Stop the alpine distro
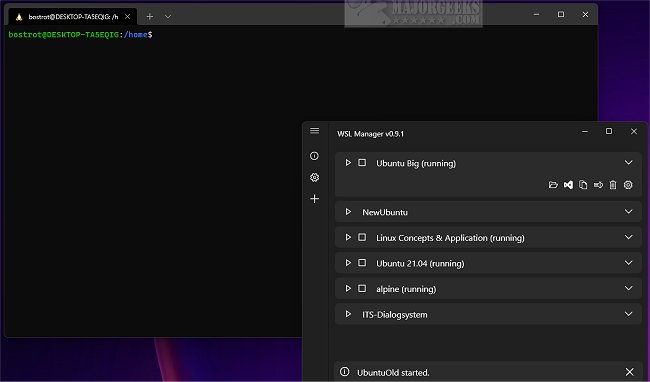 (x=362, y=288)
